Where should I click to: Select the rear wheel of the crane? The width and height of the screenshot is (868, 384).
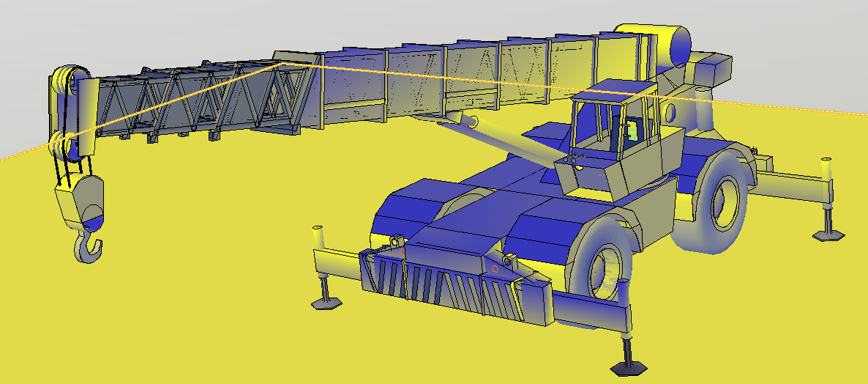click(x=723, y=200)
